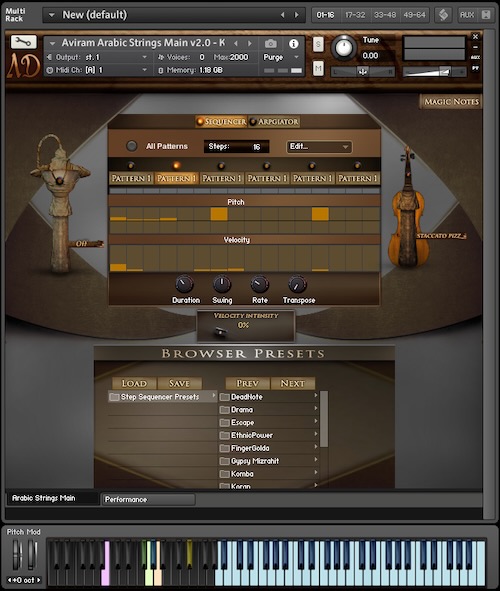
Task: Open the Gypsy Mizrahit preset folder
Action: click(269, 461)
